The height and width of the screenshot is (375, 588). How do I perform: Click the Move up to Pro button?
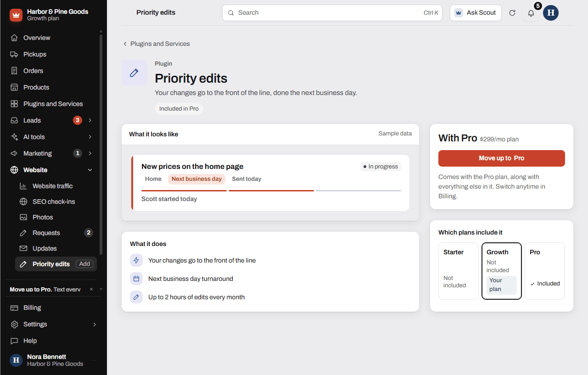502,158
